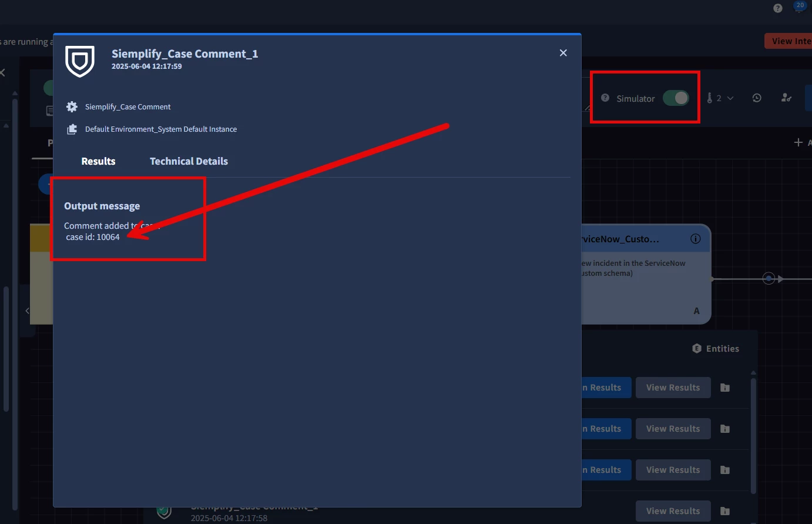Open the notifications bell showing 20
The width and height of the screenshot is (812, 524).
pyautogui.click(x=800, y=6)
